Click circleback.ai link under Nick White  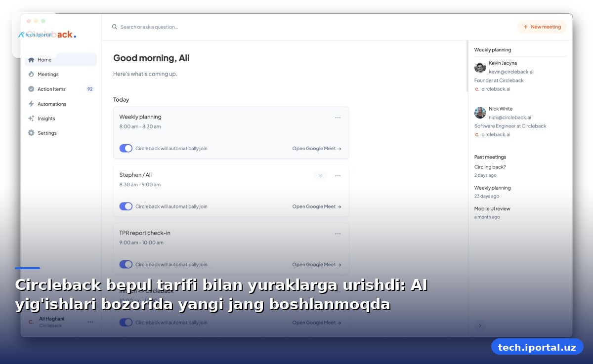click(x=496, y=134)
